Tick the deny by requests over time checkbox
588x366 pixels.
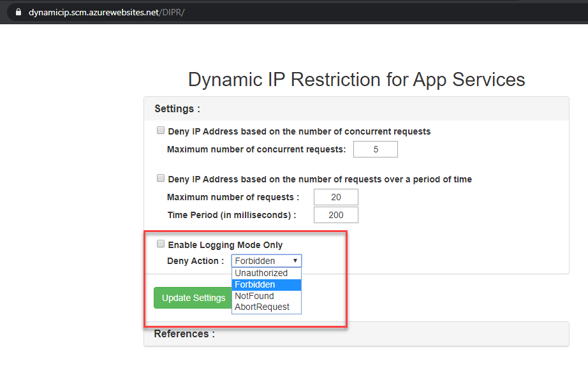[x=161, y=179]
